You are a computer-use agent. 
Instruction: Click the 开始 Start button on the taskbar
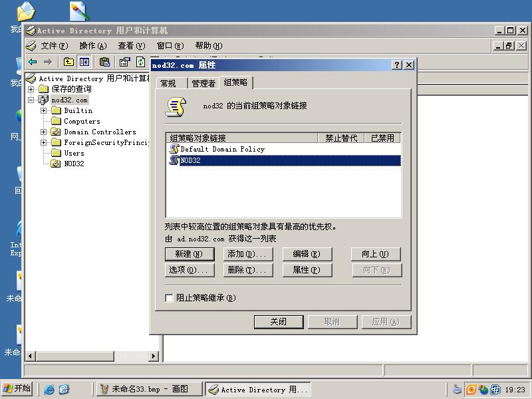coord(17,389)
